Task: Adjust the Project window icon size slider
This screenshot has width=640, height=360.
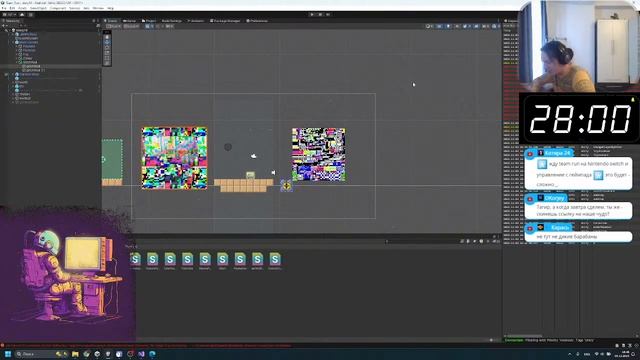Action: 491,340
